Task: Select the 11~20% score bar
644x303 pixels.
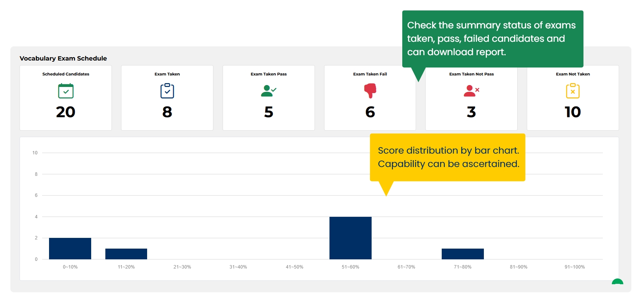Action: [x=126, y=254]
